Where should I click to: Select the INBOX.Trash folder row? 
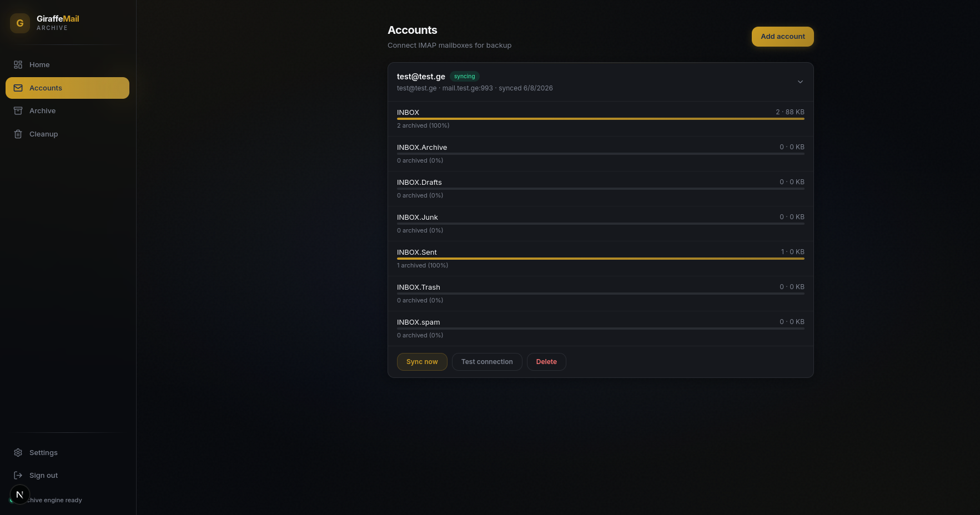click(x=601, y=294)
